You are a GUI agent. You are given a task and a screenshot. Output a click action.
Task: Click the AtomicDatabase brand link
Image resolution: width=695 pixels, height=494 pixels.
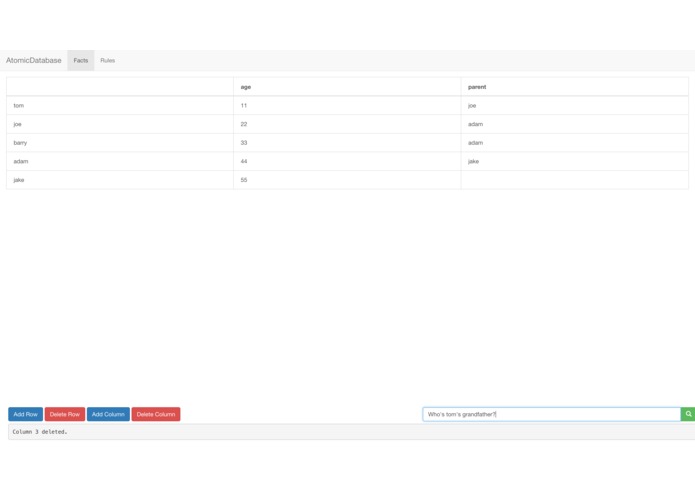coord(34,60)
